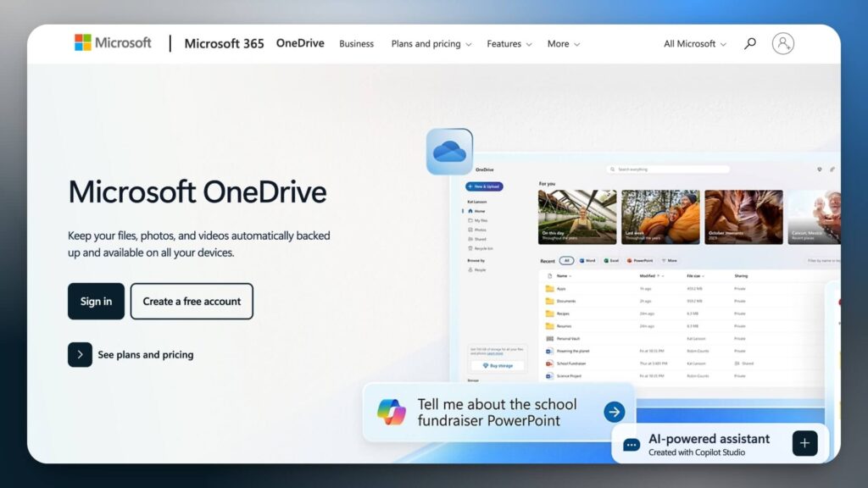868x488 pixels.
Task: Open the Recycle bin in the sidebar
Action: coord(481,248)
